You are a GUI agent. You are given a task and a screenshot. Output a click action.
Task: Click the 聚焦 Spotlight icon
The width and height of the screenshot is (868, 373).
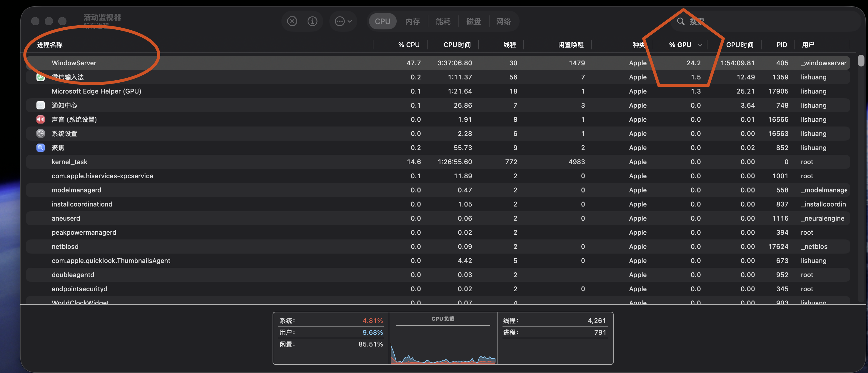(41, 148)
